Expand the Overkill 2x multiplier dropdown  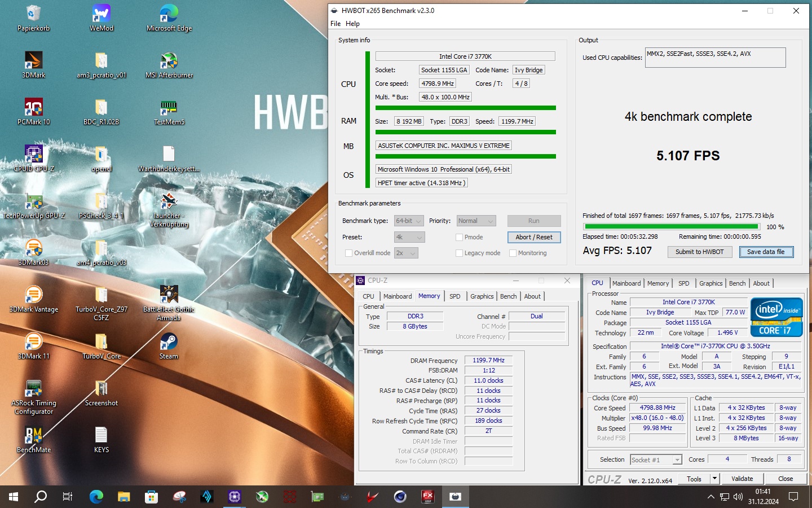[406, 253]
